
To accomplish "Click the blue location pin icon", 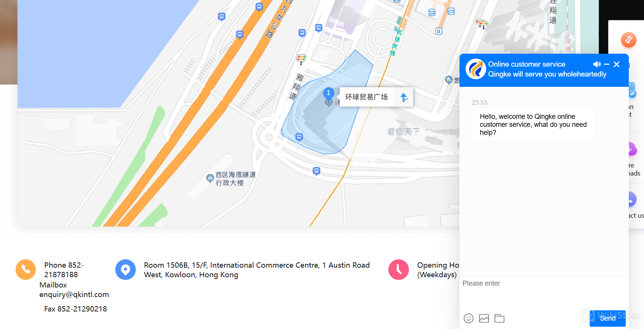I will [x=126, y=270].
